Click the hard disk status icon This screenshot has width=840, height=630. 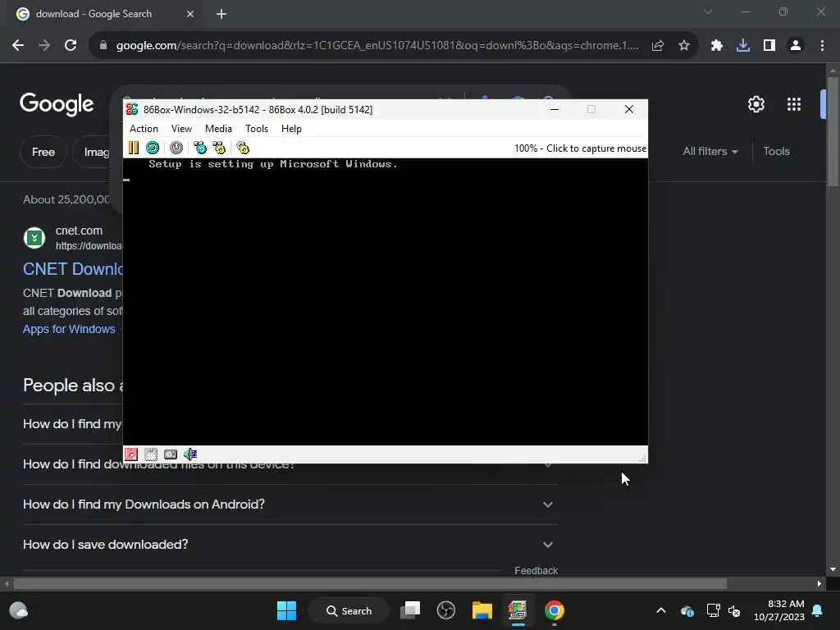point(171,454)
